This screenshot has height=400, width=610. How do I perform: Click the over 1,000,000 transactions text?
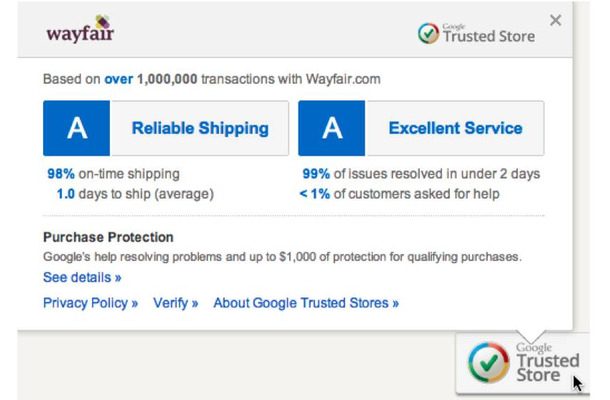tap(212, 79)
